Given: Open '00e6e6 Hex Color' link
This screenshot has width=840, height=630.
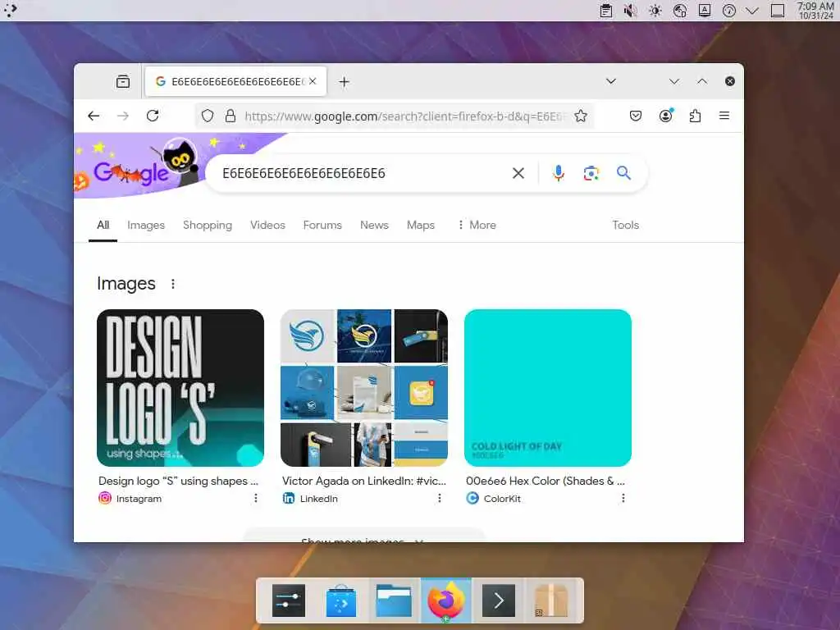Looking at the screenshot, I should (x=546, y=481).
